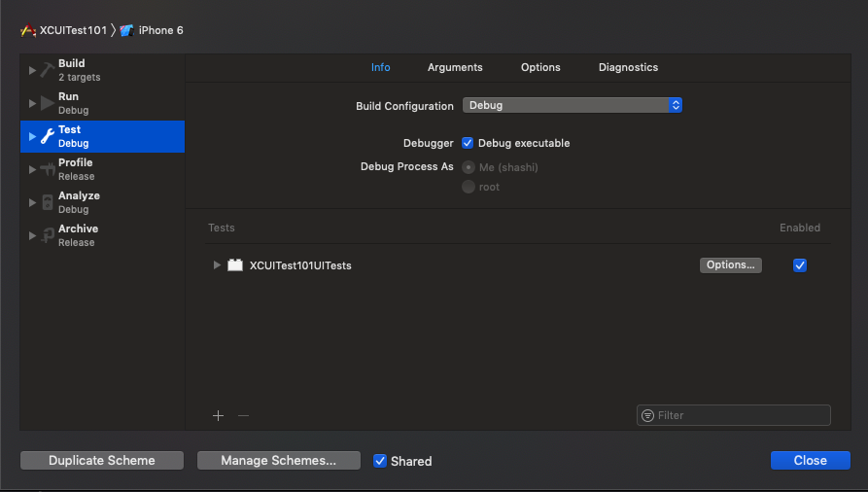This screenshot has width=868, height=492.
Task: Toggle the Shared scheme checkbox
Action: [x=380, y=461]
